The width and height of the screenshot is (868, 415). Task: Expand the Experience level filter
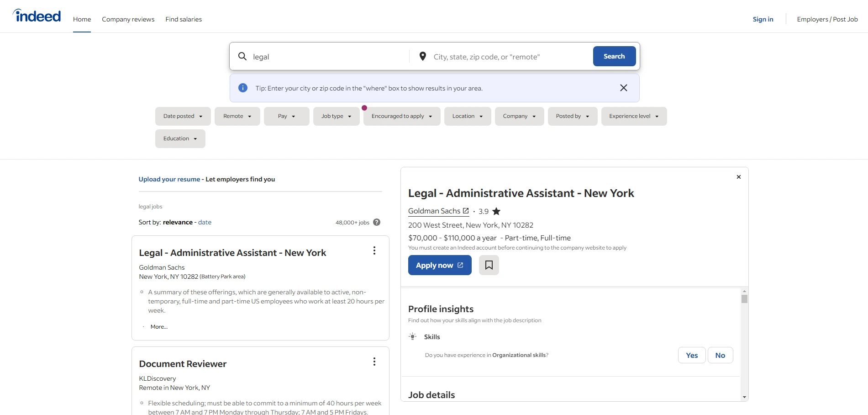(x=634, y=116)
